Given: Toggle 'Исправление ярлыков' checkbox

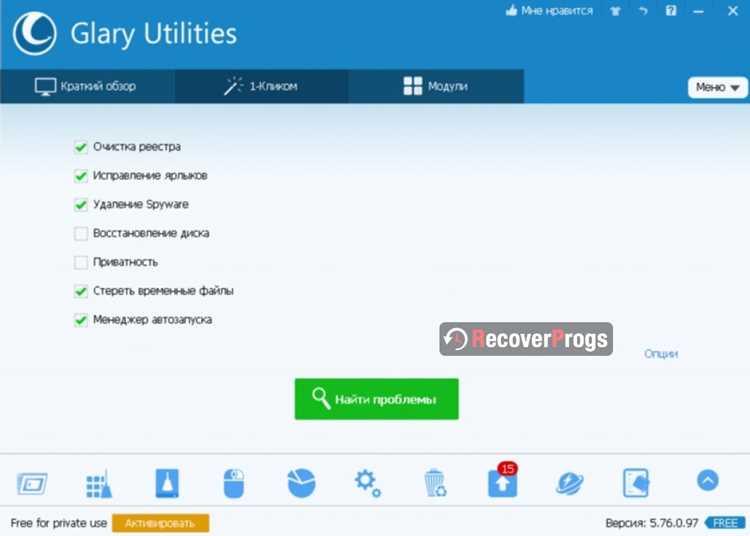Looking at the screenshot, I should click(x=81, y=175).
